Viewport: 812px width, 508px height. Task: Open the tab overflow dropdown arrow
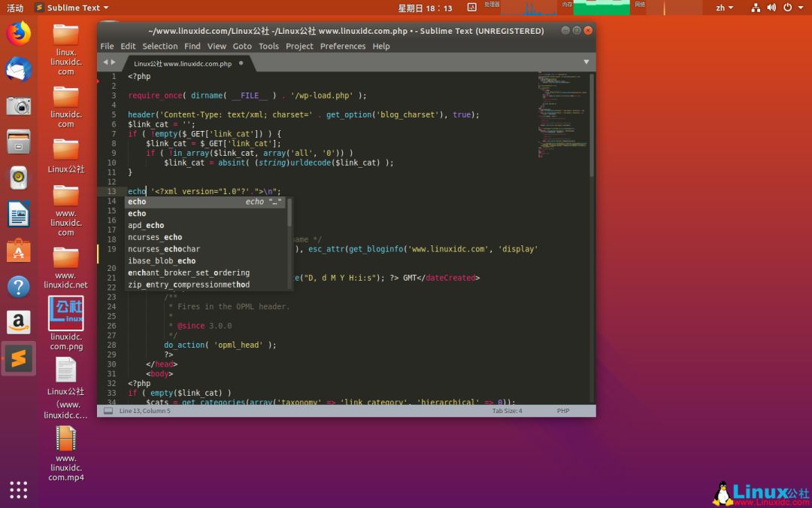point(586,62)
